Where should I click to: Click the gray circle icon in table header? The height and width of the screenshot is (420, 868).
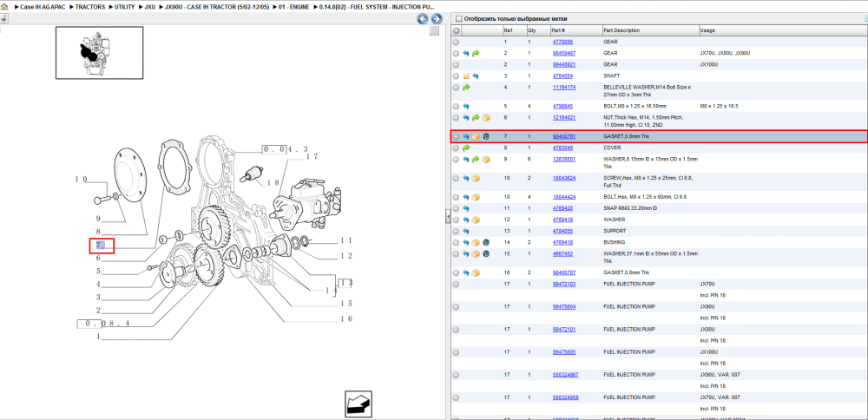tap(457, 31)
